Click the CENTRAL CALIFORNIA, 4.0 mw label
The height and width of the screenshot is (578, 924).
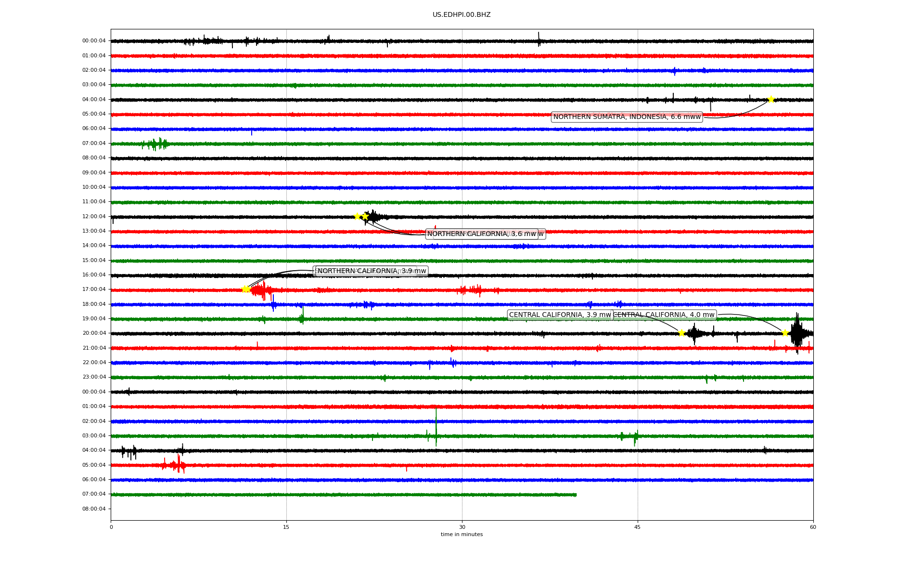[665, 315]
